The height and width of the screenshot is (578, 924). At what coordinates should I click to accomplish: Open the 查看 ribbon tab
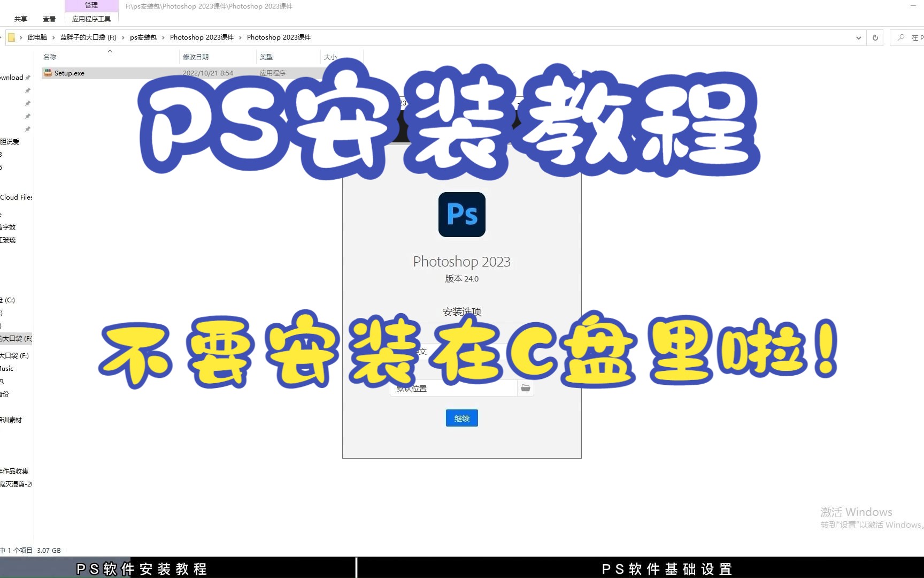click(49, 19)
